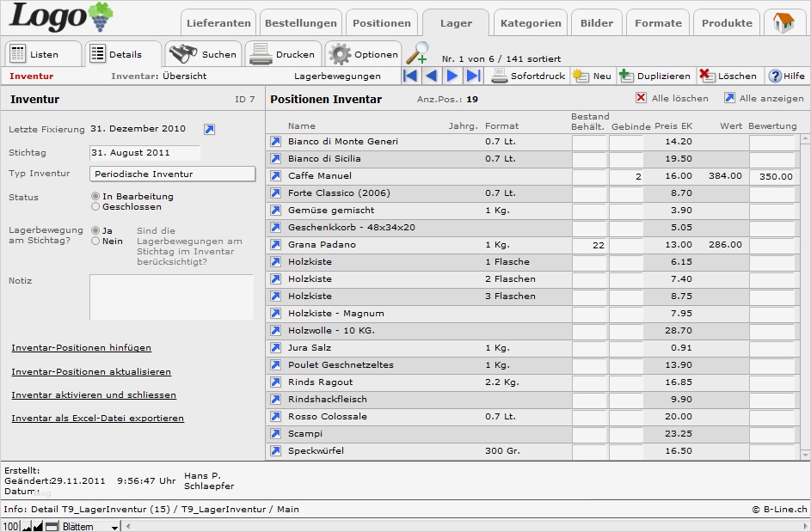Click the Löschen delete button
This screenshot has width=811, height=532.
(x=728, y=76)
